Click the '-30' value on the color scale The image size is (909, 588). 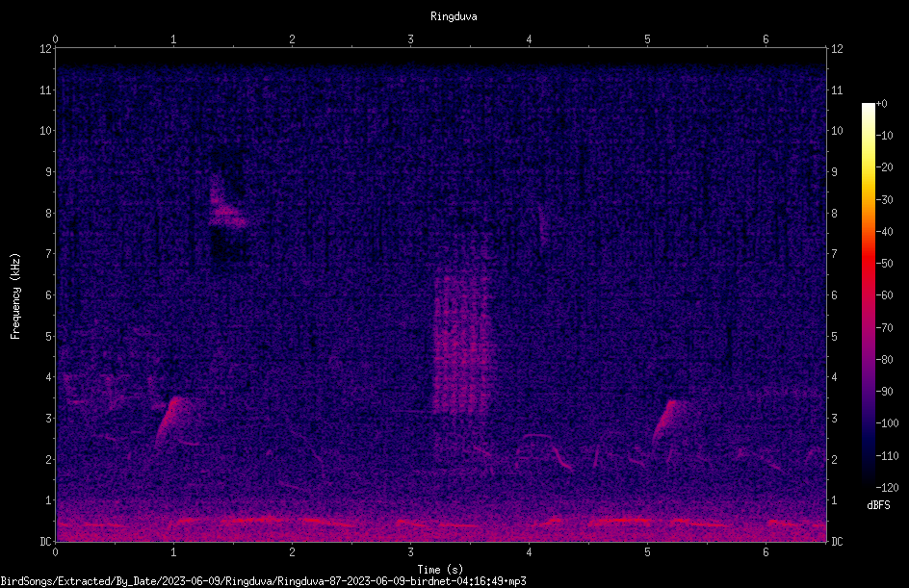(885, 200)
